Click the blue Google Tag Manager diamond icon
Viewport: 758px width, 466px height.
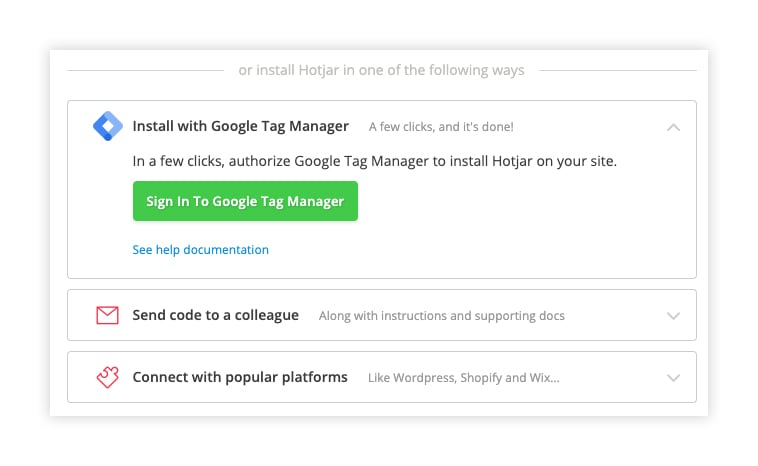click(108, 126)
